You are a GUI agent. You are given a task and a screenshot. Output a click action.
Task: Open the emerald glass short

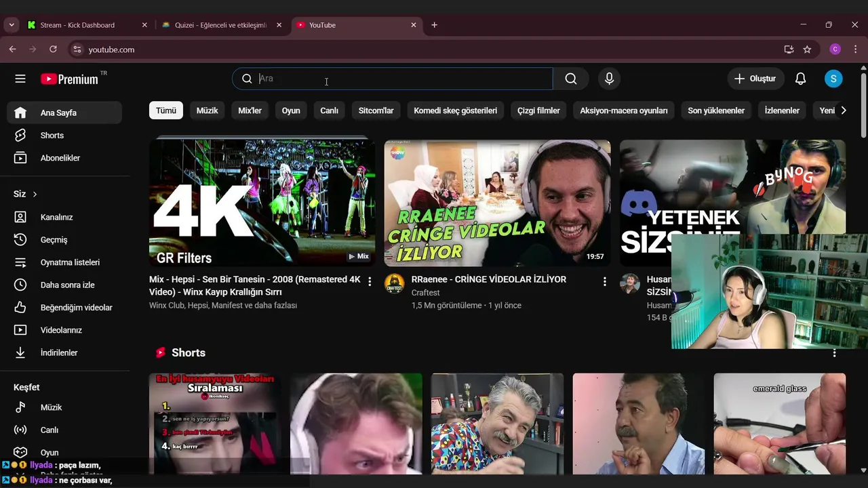click(x=779, y=424)
